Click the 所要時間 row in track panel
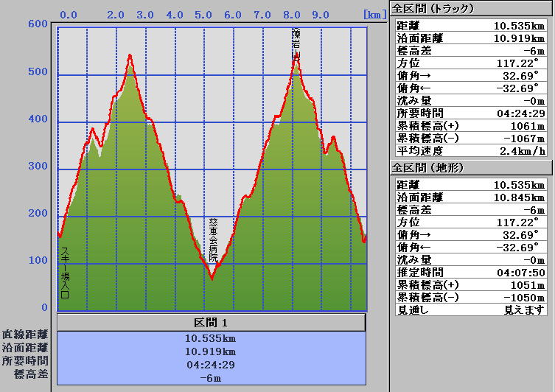Image resolution: width=555 pixels, height=392 pixels. [x=472, y=113]
